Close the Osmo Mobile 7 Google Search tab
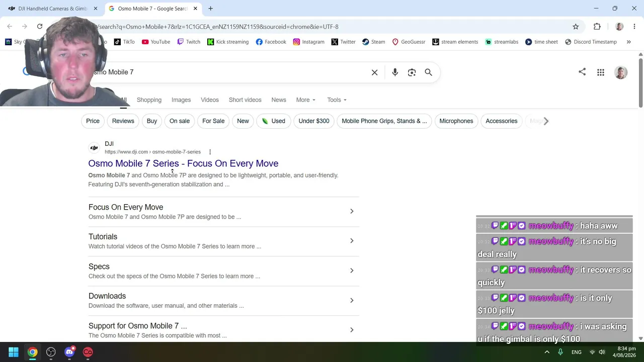This screenshot has width=644, height=362. tap(195, 9)
